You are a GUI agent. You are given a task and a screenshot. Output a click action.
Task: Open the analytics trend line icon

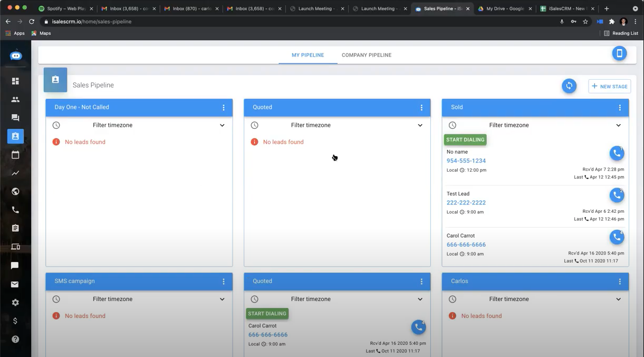pyautogui.click(x=15, y=173)
